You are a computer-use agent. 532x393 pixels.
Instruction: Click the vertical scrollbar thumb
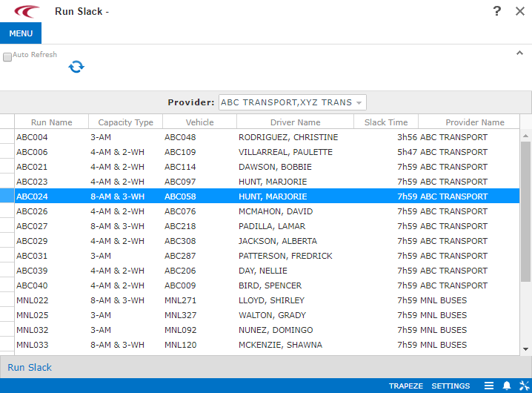525,211
